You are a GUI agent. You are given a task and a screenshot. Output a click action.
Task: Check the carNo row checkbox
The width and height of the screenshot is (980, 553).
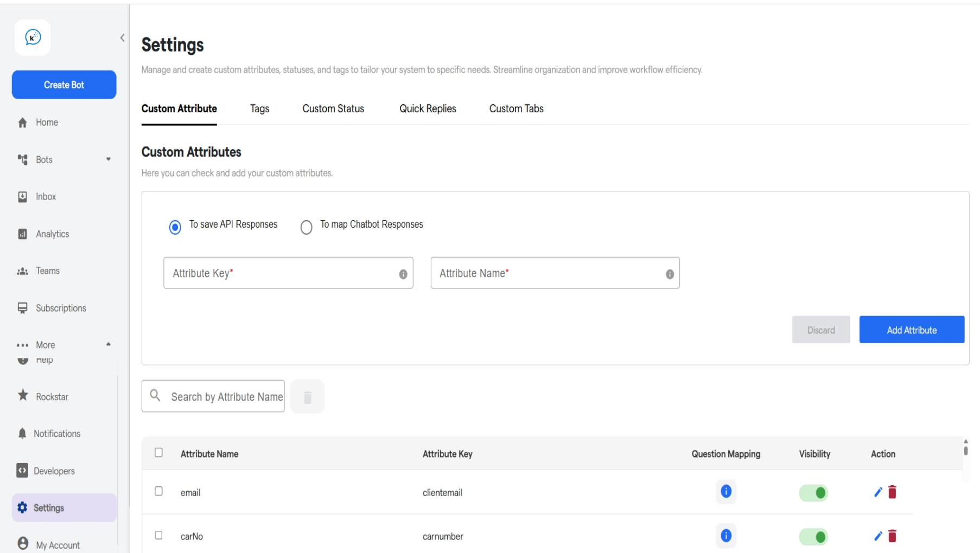(159, 535)
